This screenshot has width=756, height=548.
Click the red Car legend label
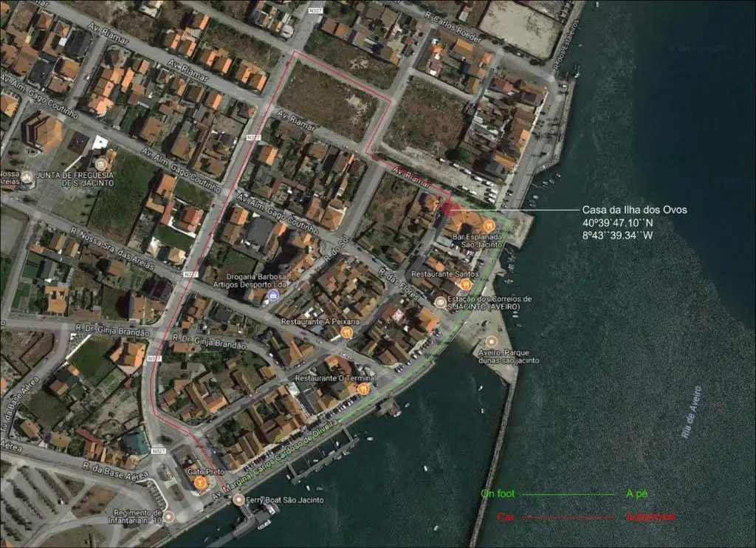506,517
